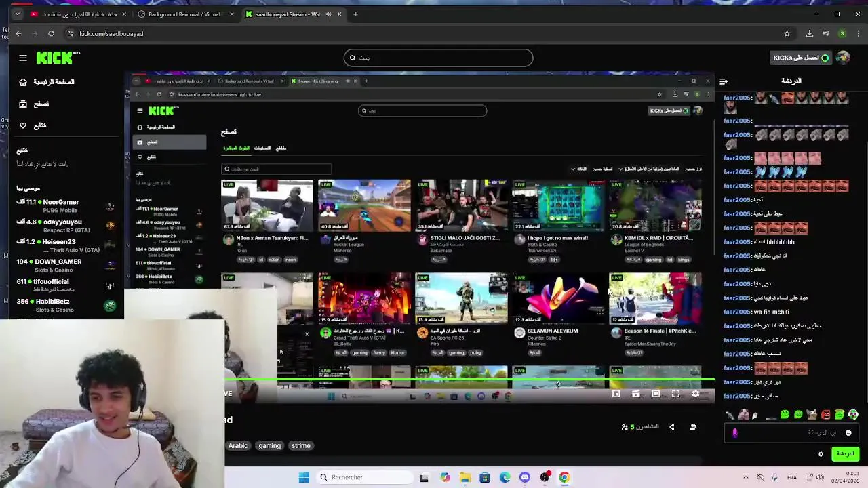Click the strime tag

pos(301,446)
